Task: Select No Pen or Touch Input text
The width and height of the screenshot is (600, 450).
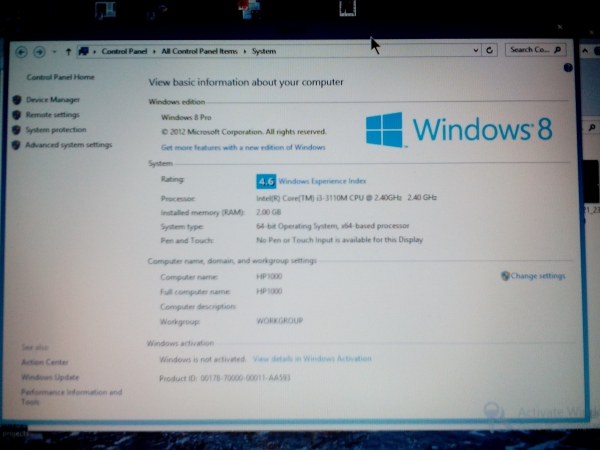Action: point(339,240)
